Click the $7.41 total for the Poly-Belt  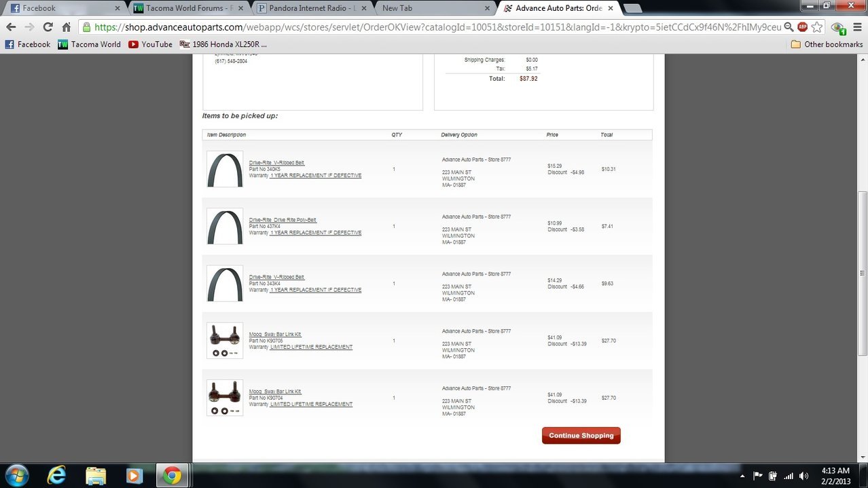click(x=607, y=226)
